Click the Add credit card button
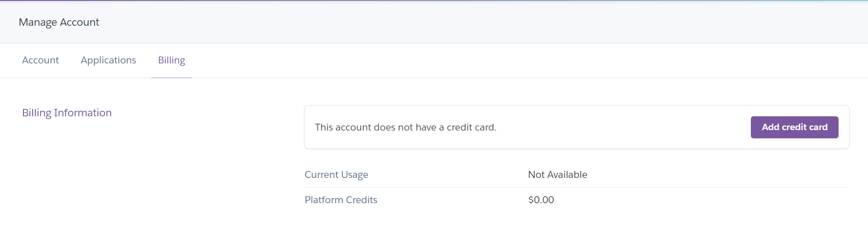 (794, 127)
